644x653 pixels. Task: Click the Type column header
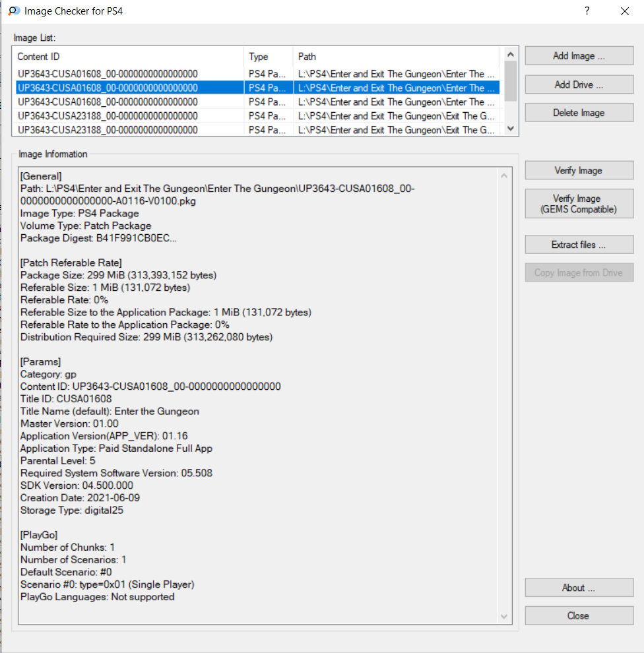point(268,57)
